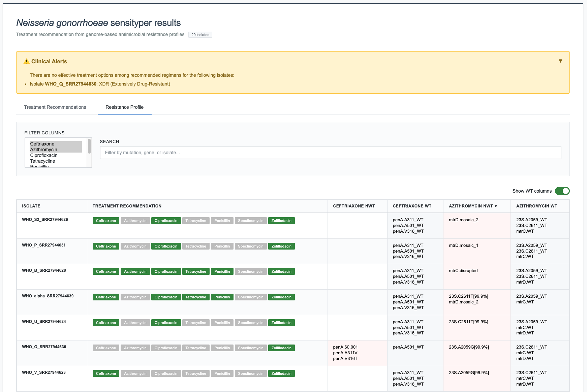Choose Tetracycline in filter columns list

(x=42, y=161)
